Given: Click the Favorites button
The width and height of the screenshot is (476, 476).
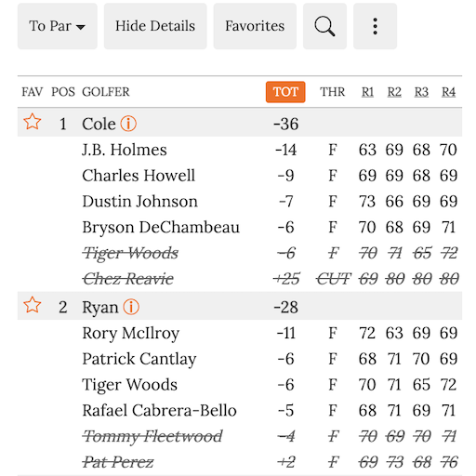Looking at the screenshot, I should coord(255,26).
